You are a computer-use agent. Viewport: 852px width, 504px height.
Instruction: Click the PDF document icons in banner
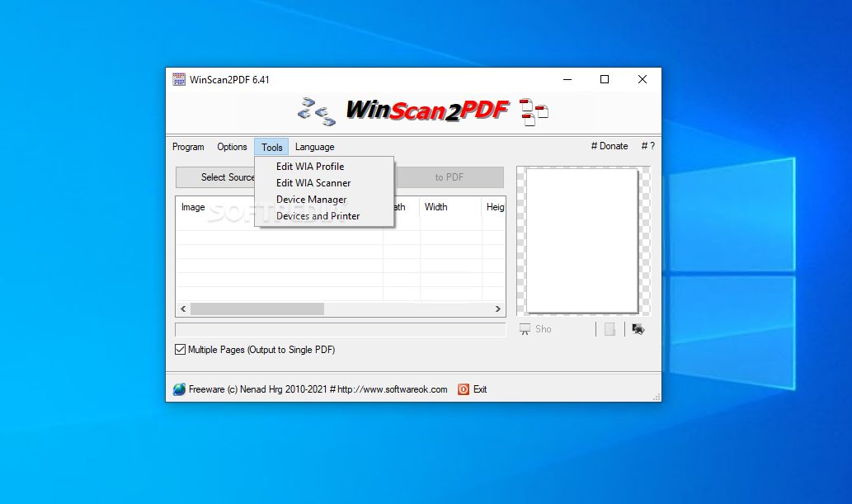[x=534, y=112]
